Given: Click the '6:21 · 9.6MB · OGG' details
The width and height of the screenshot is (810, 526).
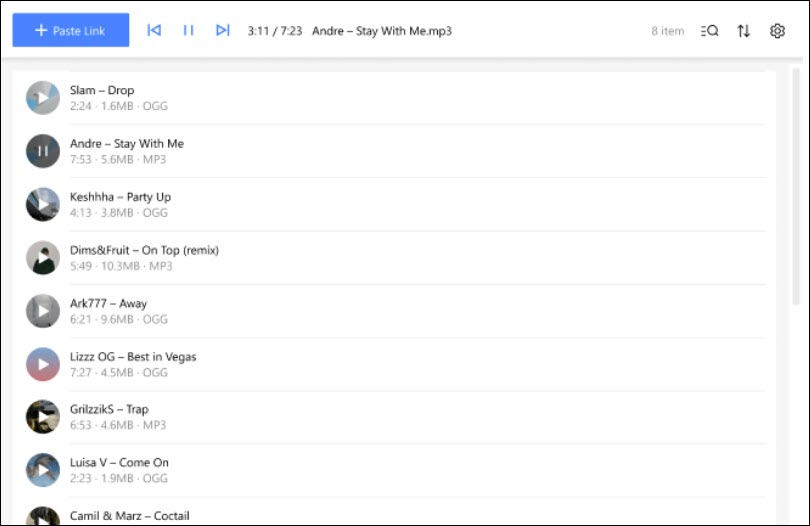Looking at the screenshot, I should coord(119,319).
